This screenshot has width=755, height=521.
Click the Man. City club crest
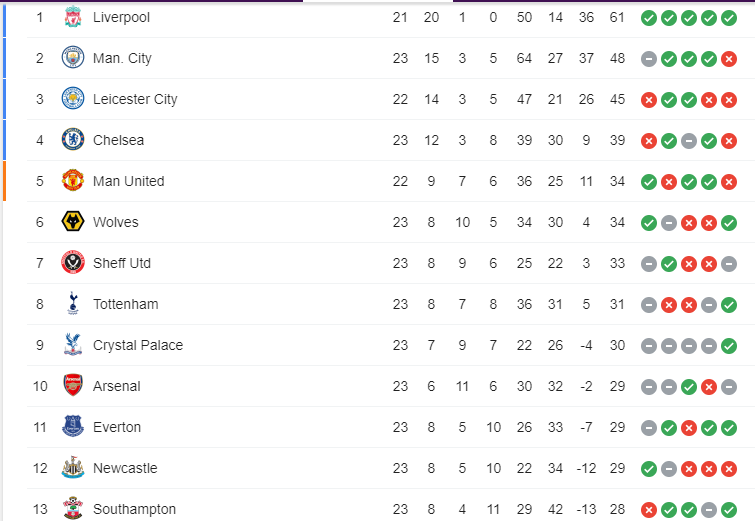click(72, 58)
